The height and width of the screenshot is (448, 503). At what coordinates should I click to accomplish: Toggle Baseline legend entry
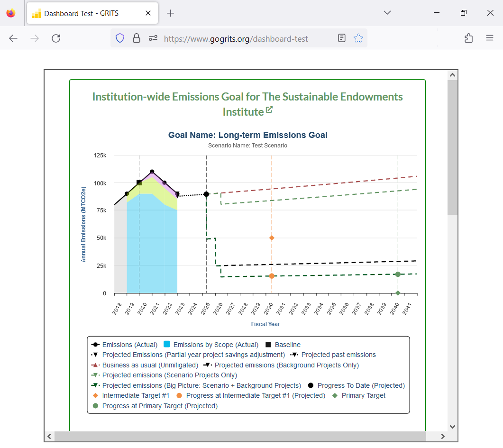283,345
